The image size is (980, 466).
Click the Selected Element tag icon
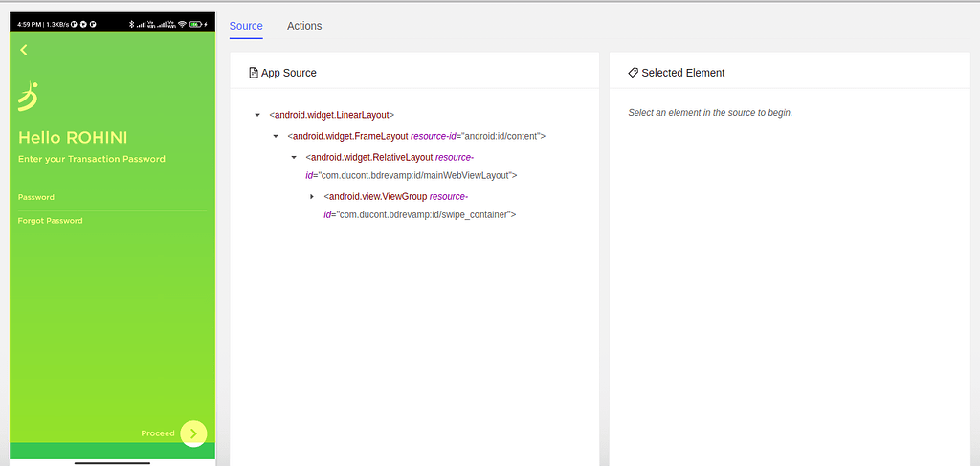click(633, 73)
